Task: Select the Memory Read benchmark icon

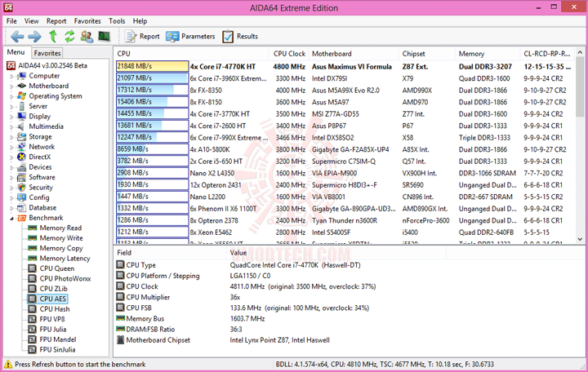Action: point(33,228)
